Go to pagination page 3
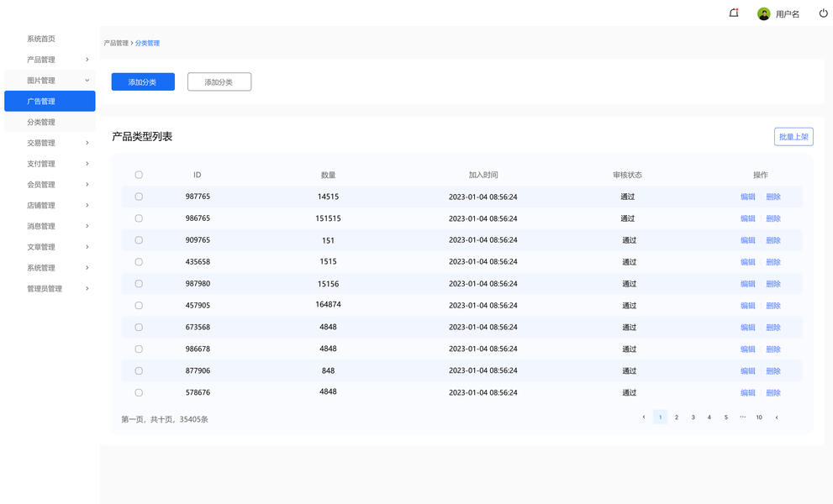The height and width of the screenshot is (504, 833). [693, 417]
